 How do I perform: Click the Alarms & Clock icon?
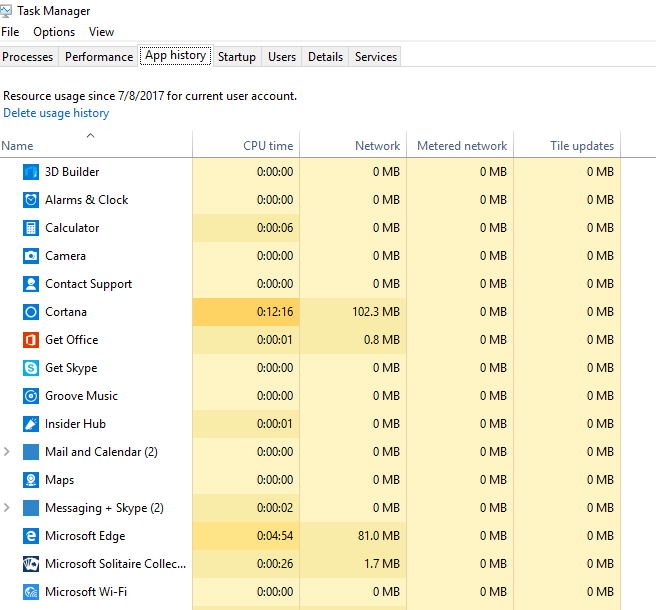(x=31, y=200)
